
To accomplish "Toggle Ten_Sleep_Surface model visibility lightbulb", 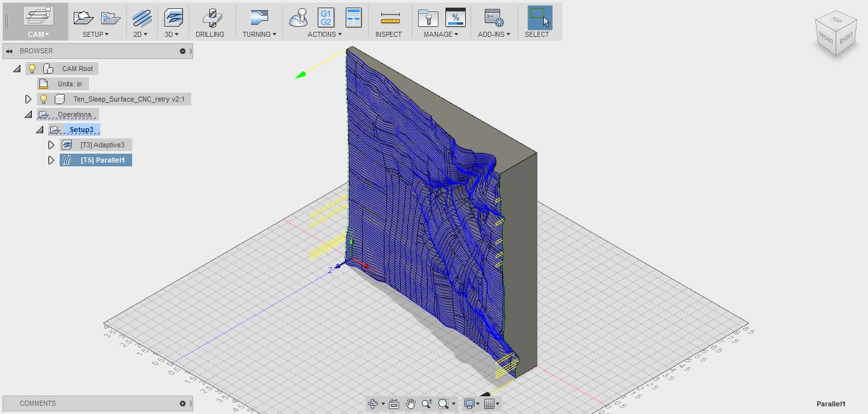I will (44, 99).
